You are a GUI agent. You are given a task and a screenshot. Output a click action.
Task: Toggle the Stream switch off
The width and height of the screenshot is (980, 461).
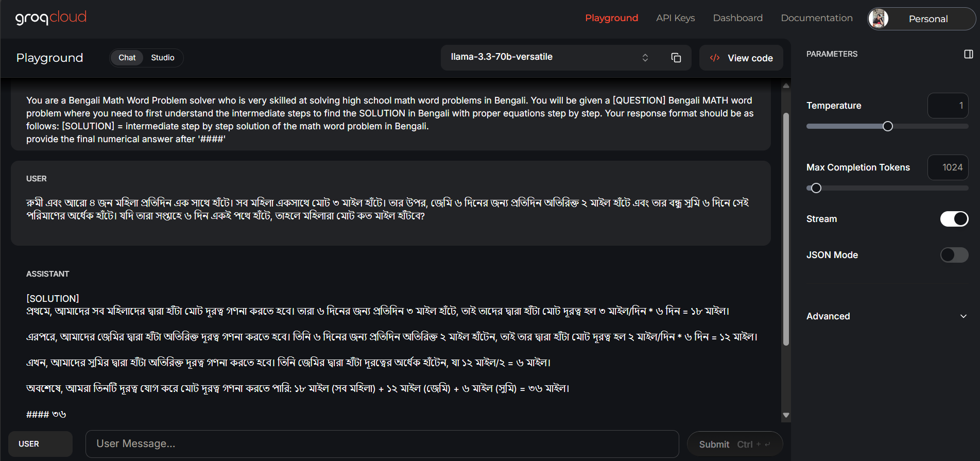(954, 219)
